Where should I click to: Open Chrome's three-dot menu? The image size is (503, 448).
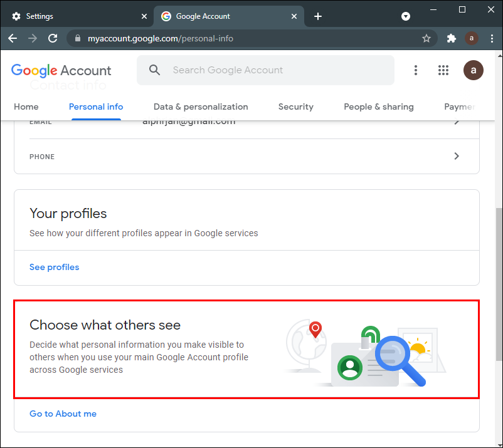pos(491,38)
